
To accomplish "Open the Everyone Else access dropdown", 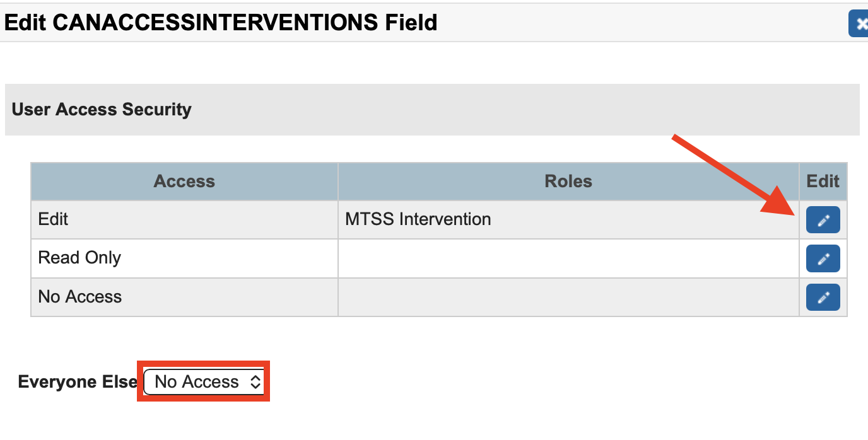I will coord(202,381).
